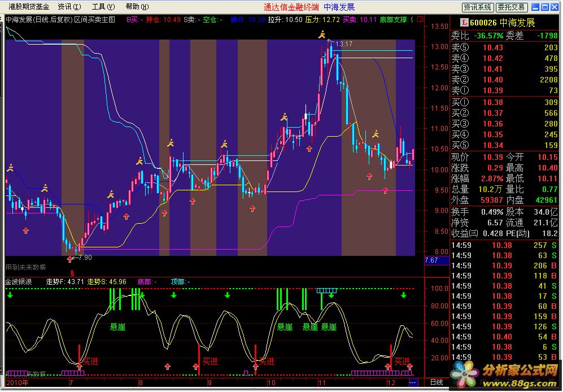The image size is (563, 392).
Task: Select month 9 marker on time axis
Action: (x=210, y=382)
